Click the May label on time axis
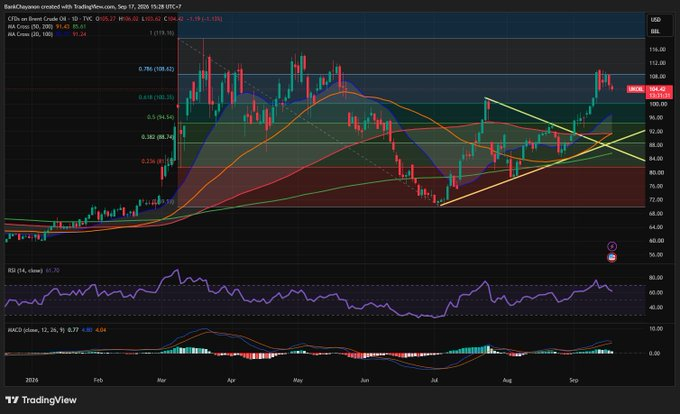680x414 pixels. point(298,380)
